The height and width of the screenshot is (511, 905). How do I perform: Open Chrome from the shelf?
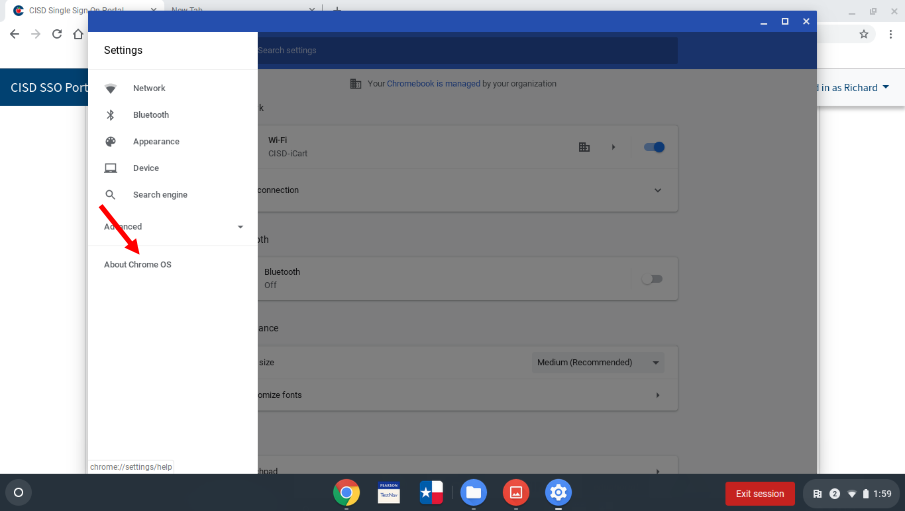tap(347, 492)
